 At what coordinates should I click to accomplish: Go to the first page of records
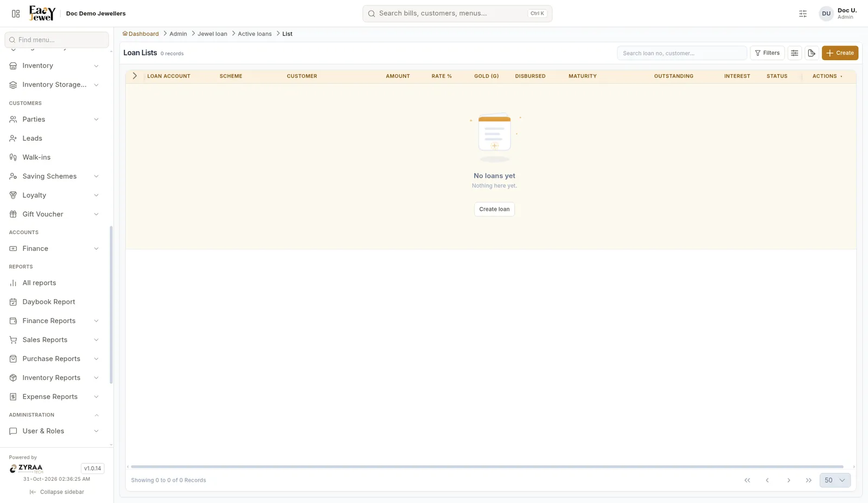pyautogui.click(x=747, y=480)
